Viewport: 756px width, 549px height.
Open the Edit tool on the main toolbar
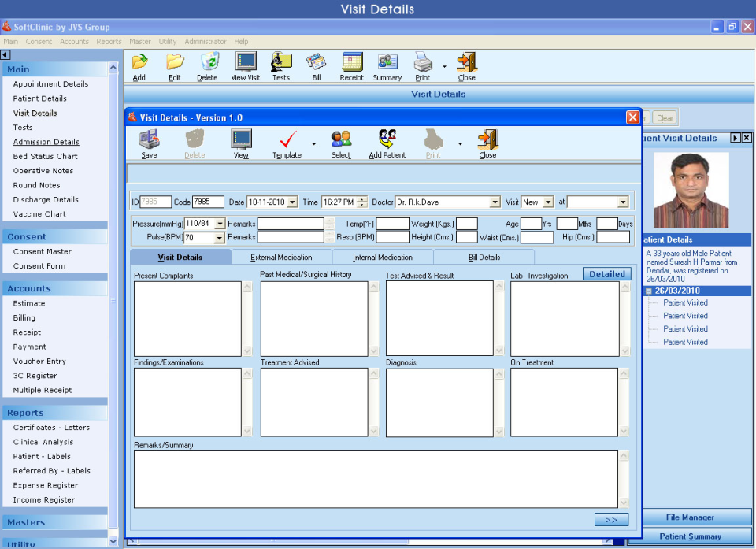pyautogui.click(x=174, y=65)
